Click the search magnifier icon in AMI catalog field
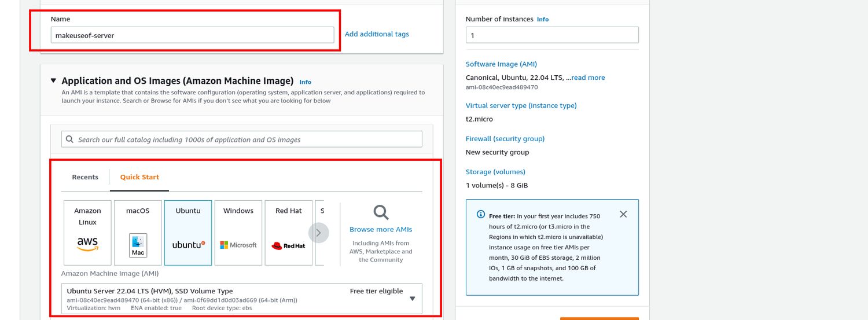 pyautogui.click(x=69, y=139)
